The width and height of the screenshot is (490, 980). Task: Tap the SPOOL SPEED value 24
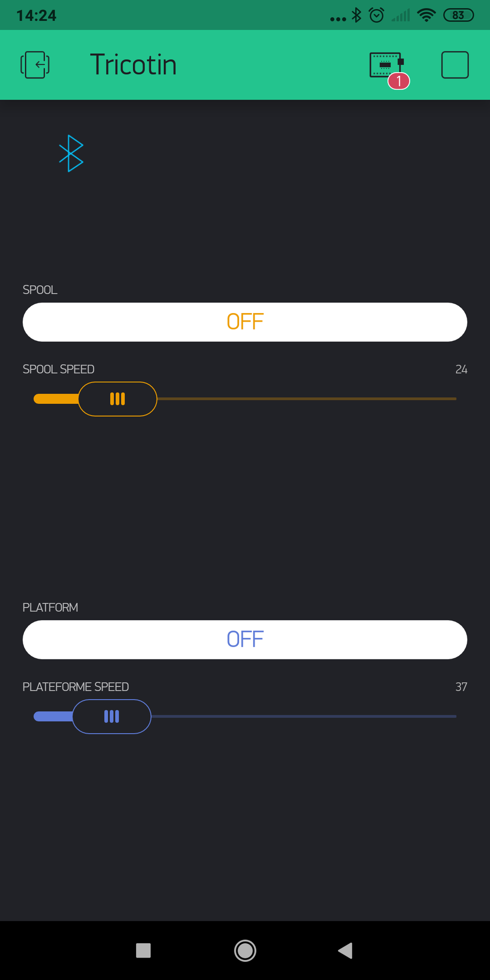pyautogui.click(x=461, y=369)
